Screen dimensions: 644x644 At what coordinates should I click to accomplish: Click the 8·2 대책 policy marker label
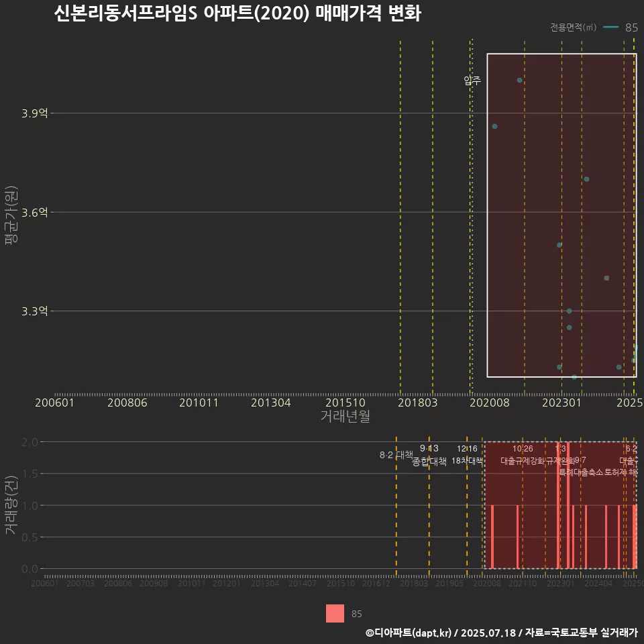pos(396,455)
